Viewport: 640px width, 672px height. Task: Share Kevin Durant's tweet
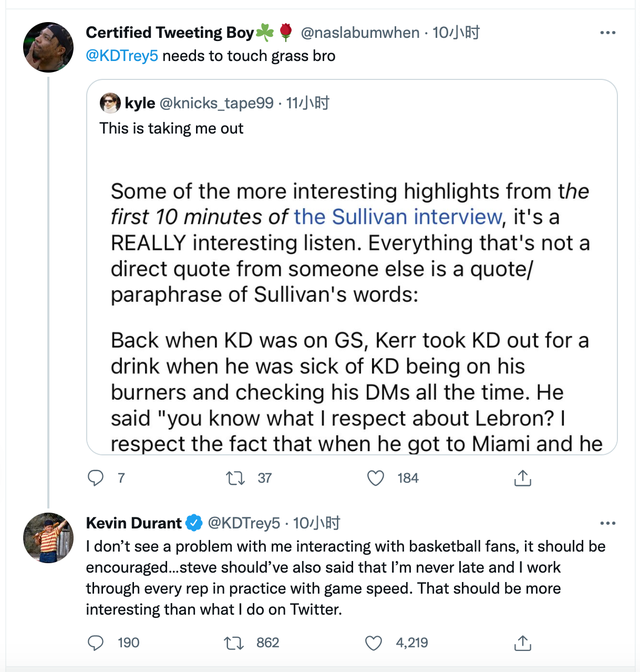tap(522, 642)
